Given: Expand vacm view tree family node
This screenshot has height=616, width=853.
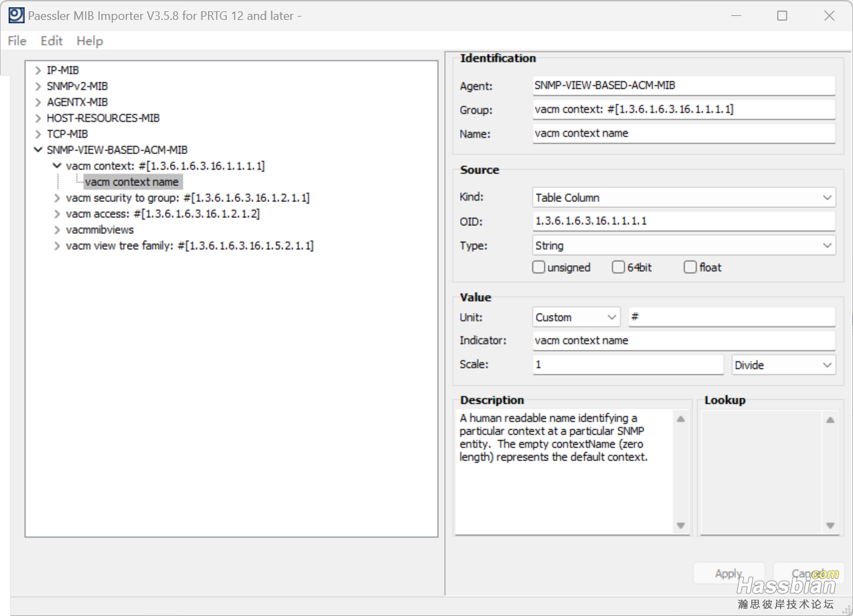Looking at the screenshot, I should (x=57, y=245).
